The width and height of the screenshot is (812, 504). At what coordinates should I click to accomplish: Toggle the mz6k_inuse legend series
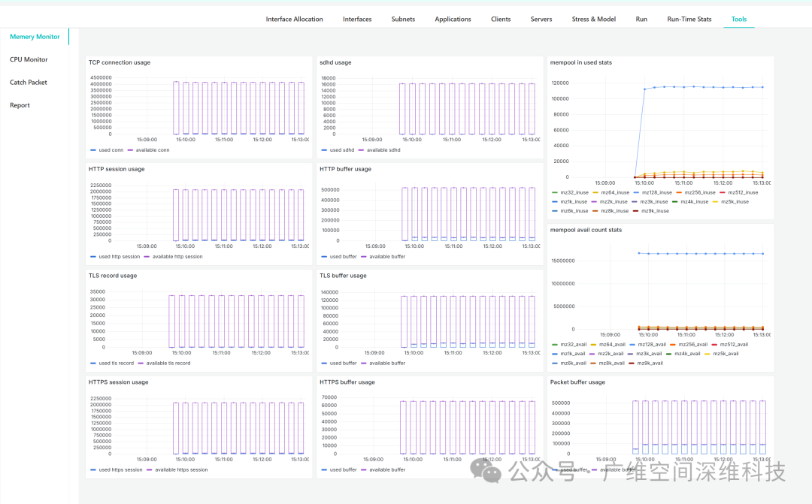click(570, 211)
